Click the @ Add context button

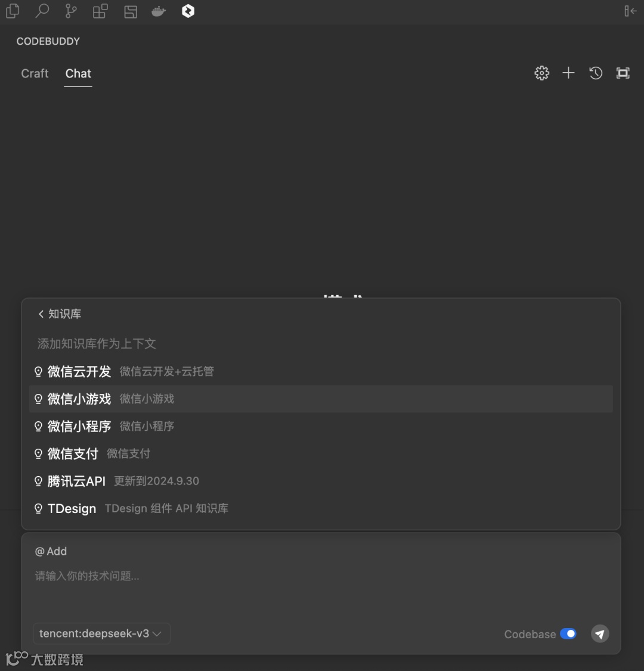click(x=51, y=551)
